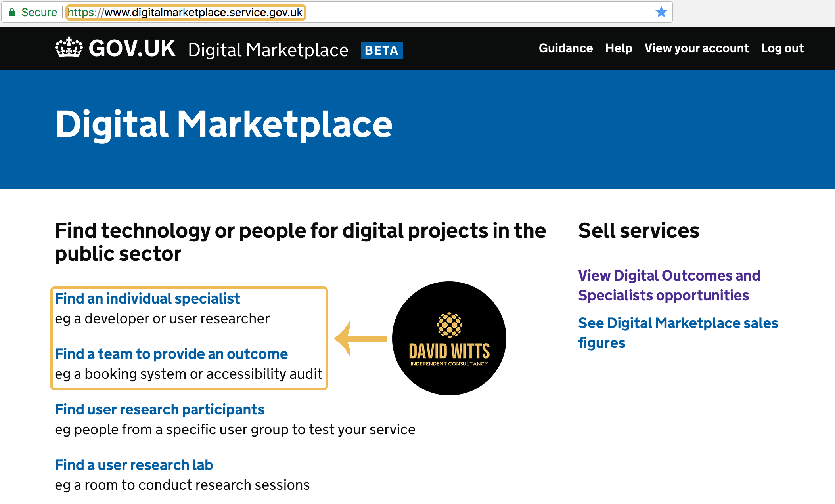Click the David Witts circular logo
The height and width of the screenshot is (504, 835).
449,338
